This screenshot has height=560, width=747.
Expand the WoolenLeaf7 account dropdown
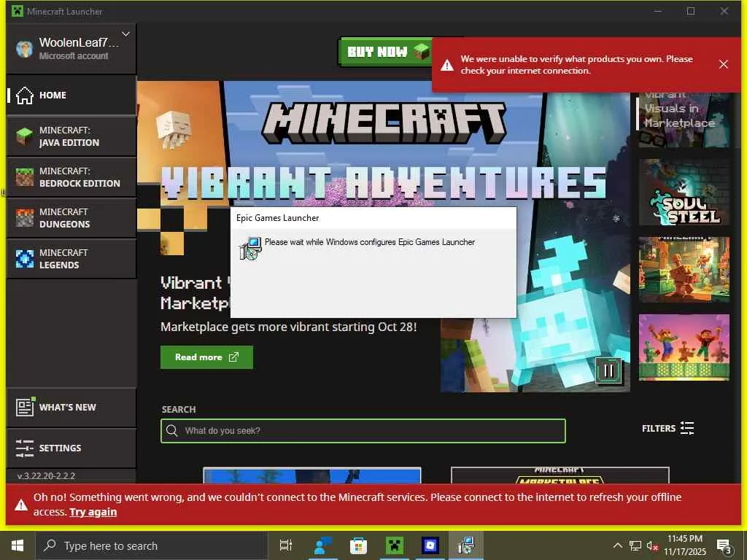(x=125, y=34)
